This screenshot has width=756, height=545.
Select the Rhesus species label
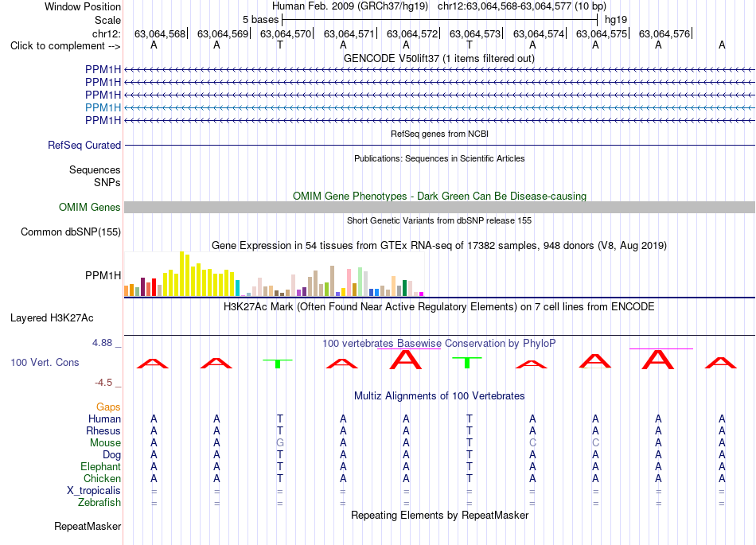point(103,430)
